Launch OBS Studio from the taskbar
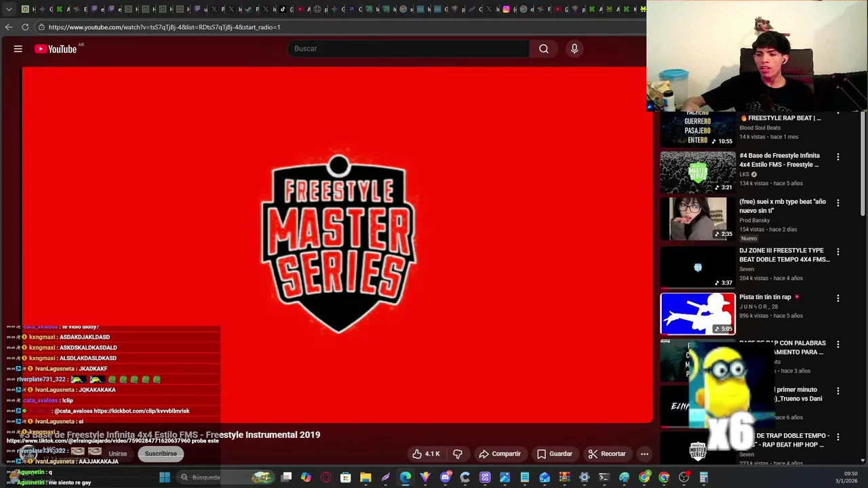Image resolution: width=868 pixels, height=488 pixels. [x=684, y=477]
